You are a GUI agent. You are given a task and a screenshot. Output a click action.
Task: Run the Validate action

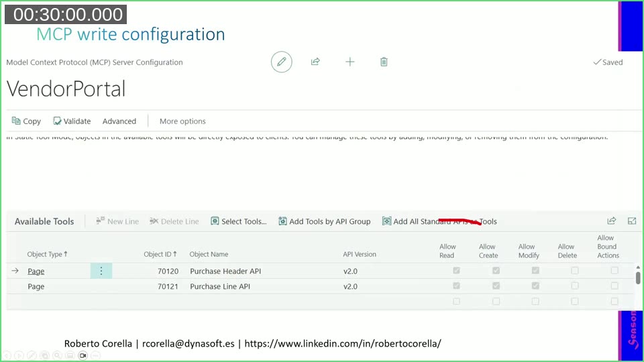(72, 121)
